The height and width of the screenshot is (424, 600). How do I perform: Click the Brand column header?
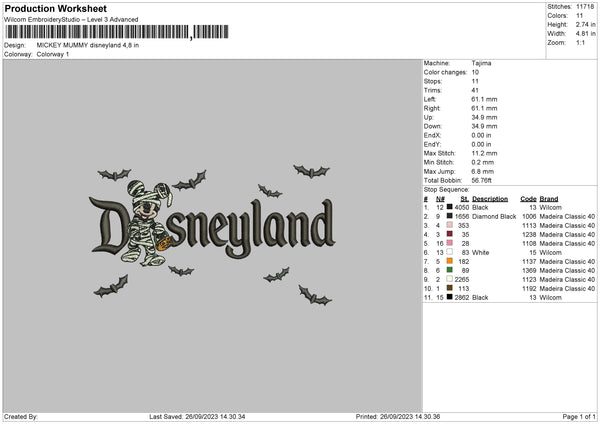tap(549, 199)
